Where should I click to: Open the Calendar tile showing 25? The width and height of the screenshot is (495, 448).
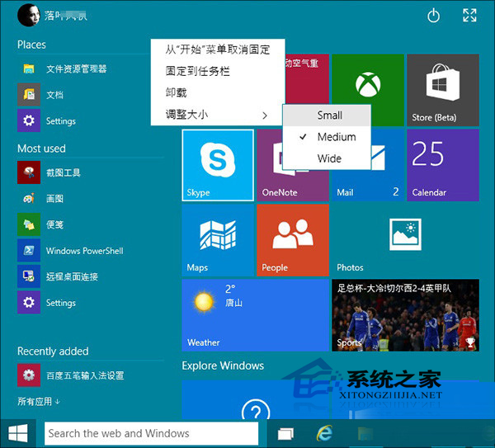pos(443,165)
